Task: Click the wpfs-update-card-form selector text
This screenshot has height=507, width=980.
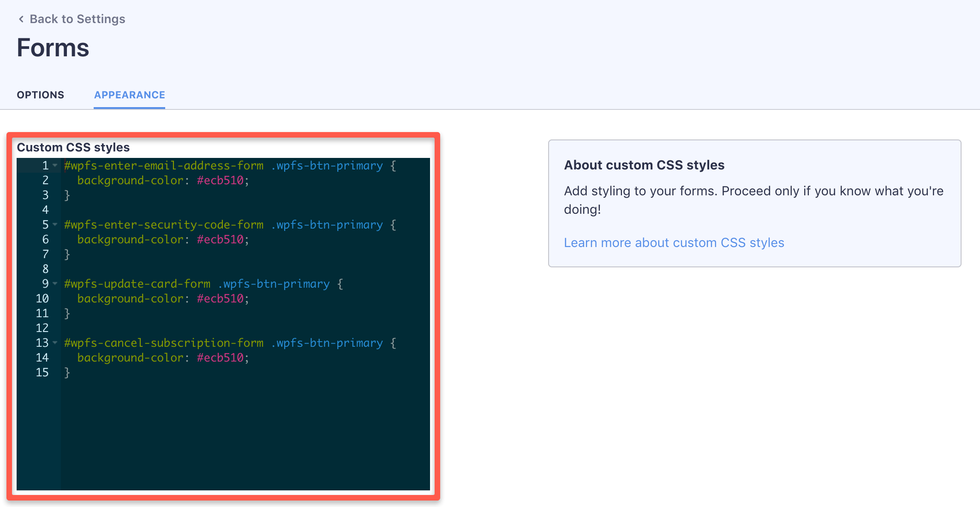Action: (137, 284)
